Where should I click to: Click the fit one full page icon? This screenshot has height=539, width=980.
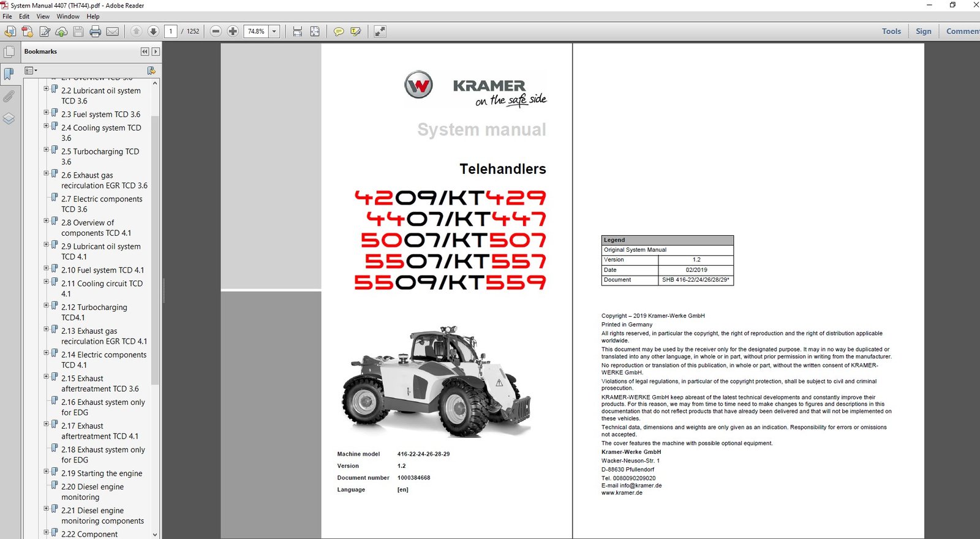point(315,31)
